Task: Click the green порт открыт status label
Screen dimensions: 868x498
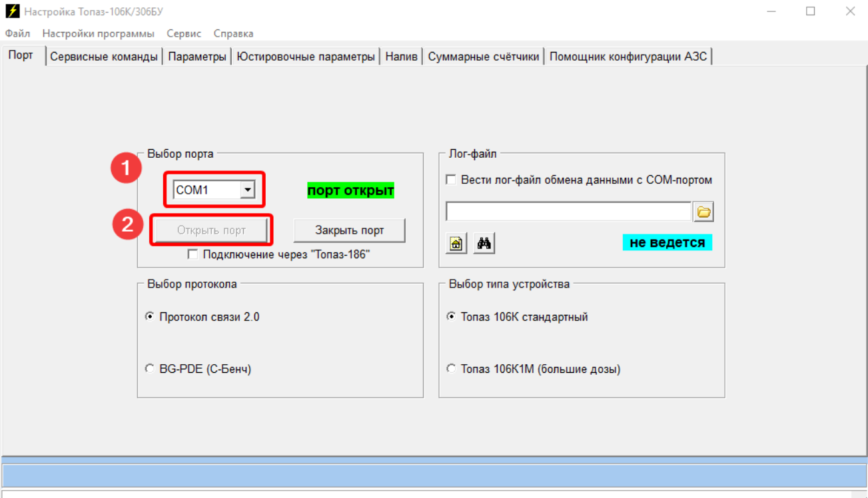Action: (x=350, y=190)
